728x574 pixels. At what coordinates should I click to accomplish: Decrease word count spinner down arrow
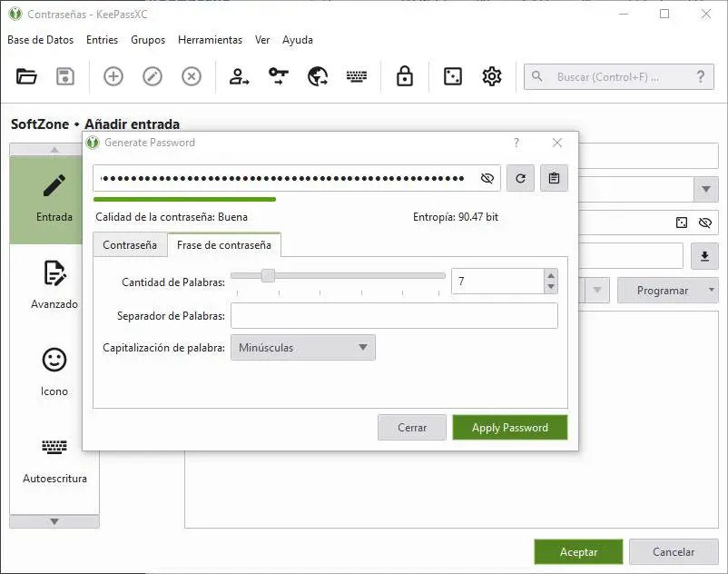551,287
